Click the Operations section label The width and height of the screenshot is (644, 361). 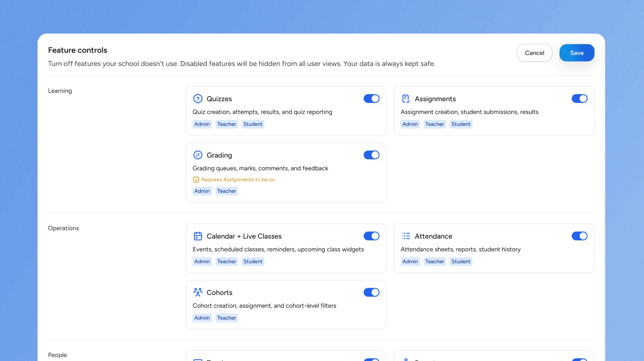tap(63, 228)
